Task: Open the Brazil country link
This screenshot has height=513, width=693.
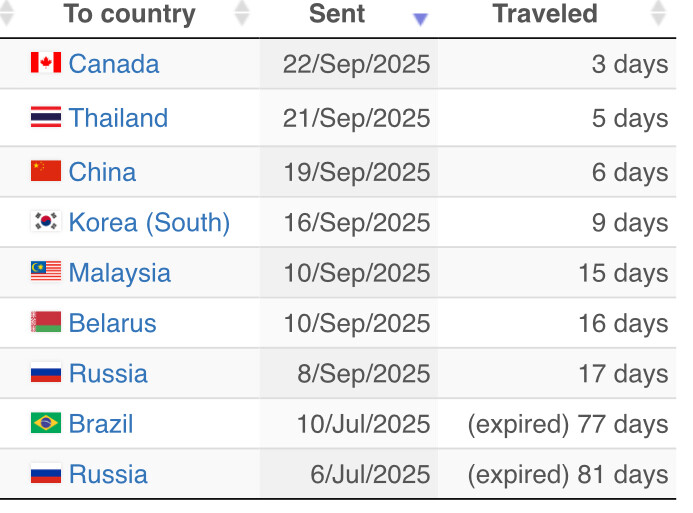Action: 101,424
